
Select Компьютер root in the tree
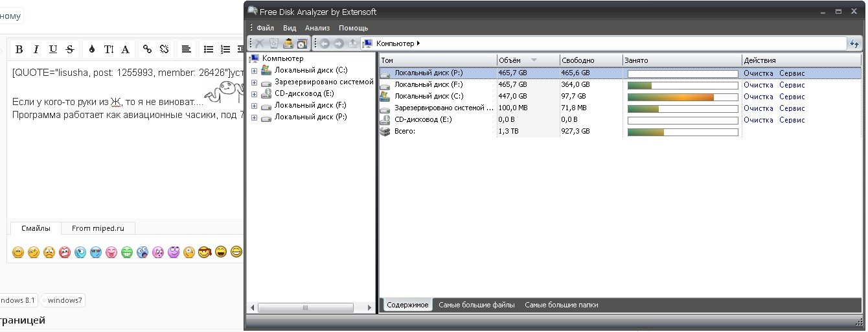click(x=282, y=59)
